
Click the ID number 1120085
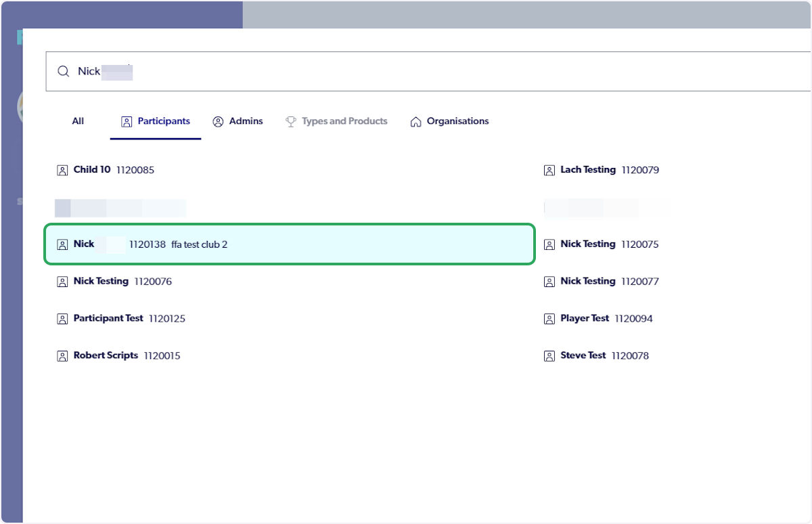pos(135,170)
